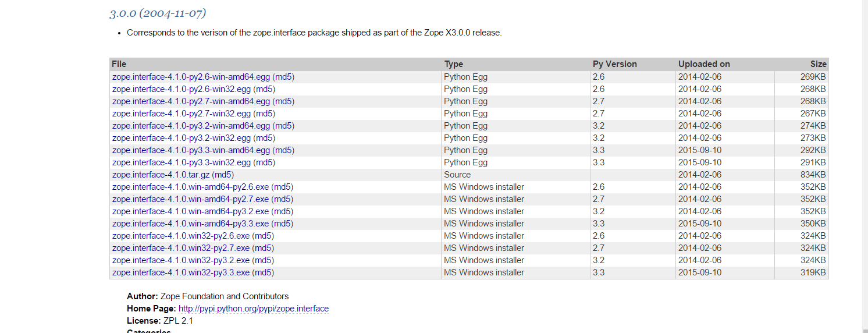The height and width of the screenshot is (333, 868).
Task: Download zope.interface-4.1.0.win32-py2.7.exe
Action: coord(181,248)
